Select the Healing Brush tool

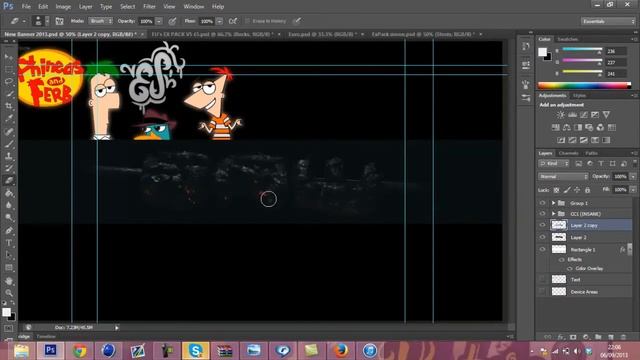9,131
